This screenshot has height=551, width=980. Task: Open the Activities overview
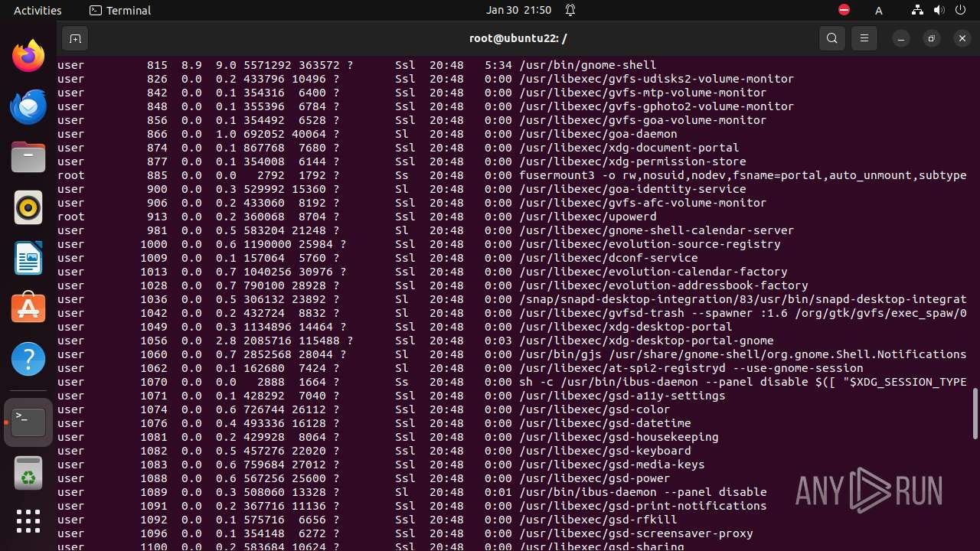[x=38, y=10]
